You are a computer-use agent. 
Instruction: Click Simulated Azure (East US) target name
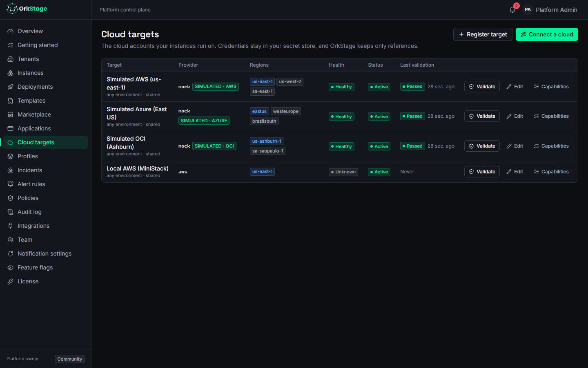[136, 113]
